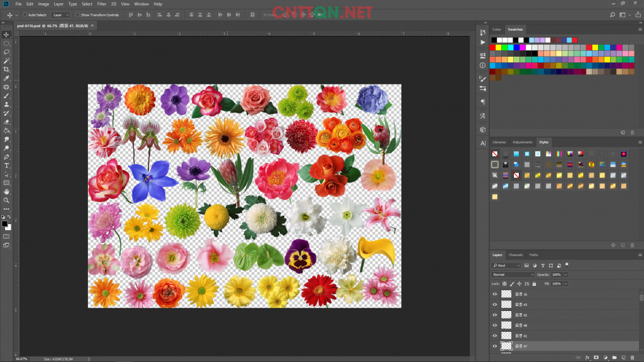Select the Paint Bucket tool

(x=6, y=131)
